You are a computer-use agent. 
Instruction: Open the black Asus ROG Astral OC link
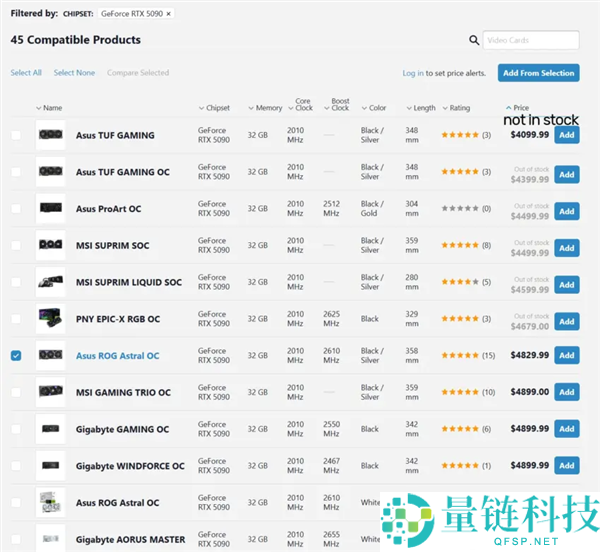(117, 356)
